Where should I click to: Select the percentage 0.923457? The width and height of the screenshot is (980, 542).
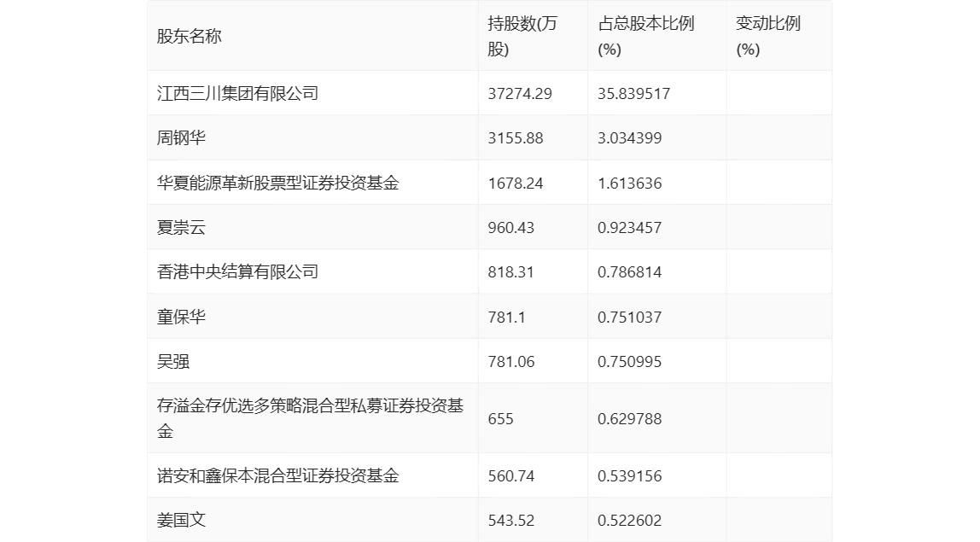point(629,228)
